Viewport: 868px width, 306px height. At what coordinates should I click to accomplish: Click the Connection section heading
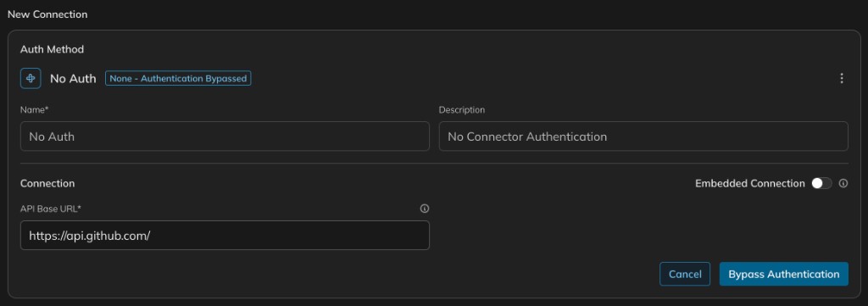pyautogui.click(x=47, y=183)
